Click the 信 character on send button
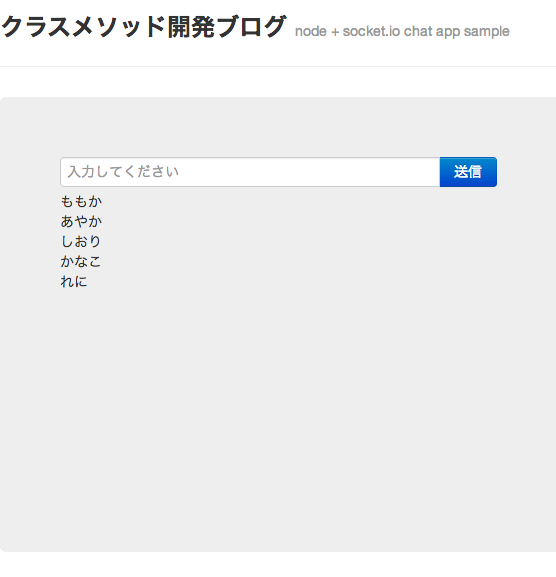 (475, 172)
